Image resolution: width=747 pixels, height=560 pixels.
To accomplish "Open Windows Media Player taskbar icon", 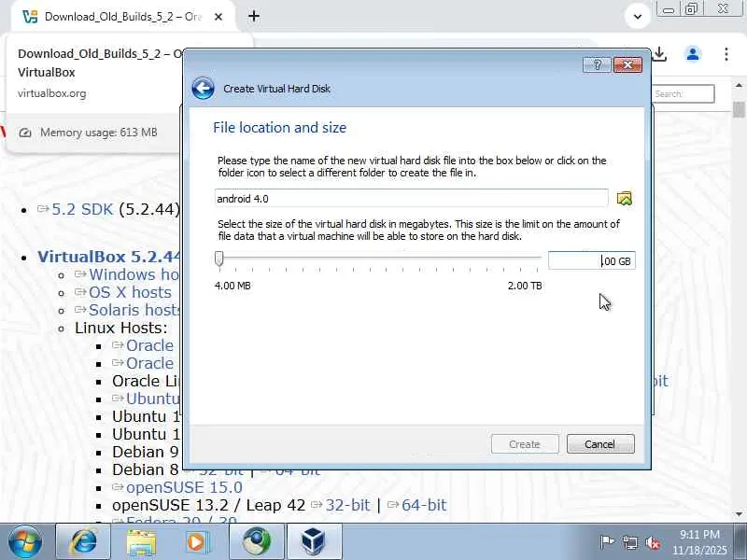I will pyautogui.click(x=197, y=542).
